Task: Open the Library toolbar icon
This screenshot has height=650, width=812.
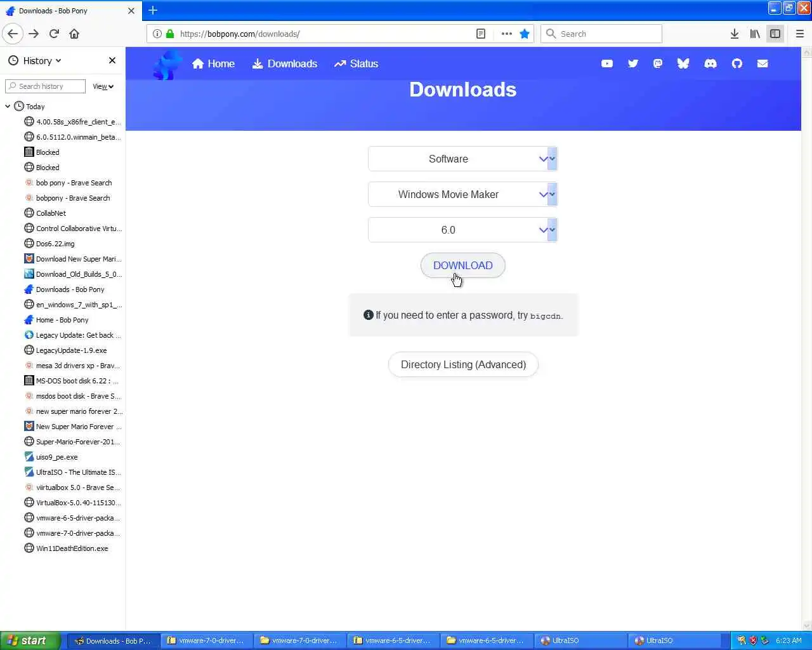Action: click(x=755, y=34)
